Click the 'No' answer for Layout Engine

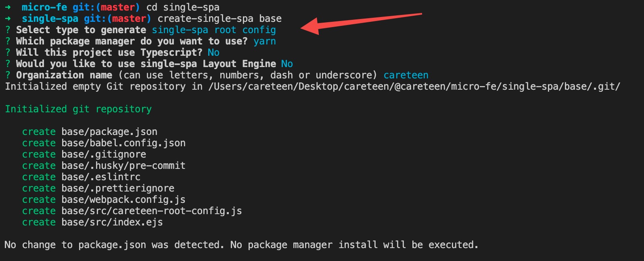(287, 64)
